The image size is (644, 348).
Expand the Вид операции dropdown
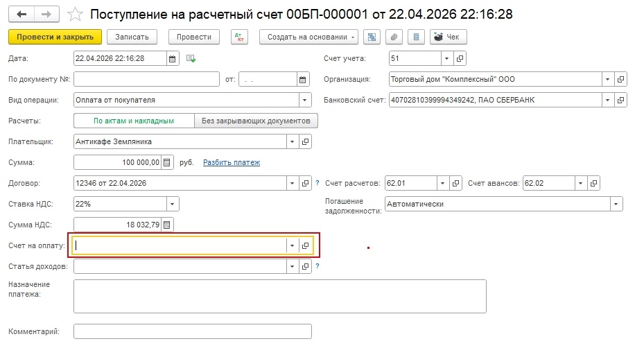coord(305,100)
